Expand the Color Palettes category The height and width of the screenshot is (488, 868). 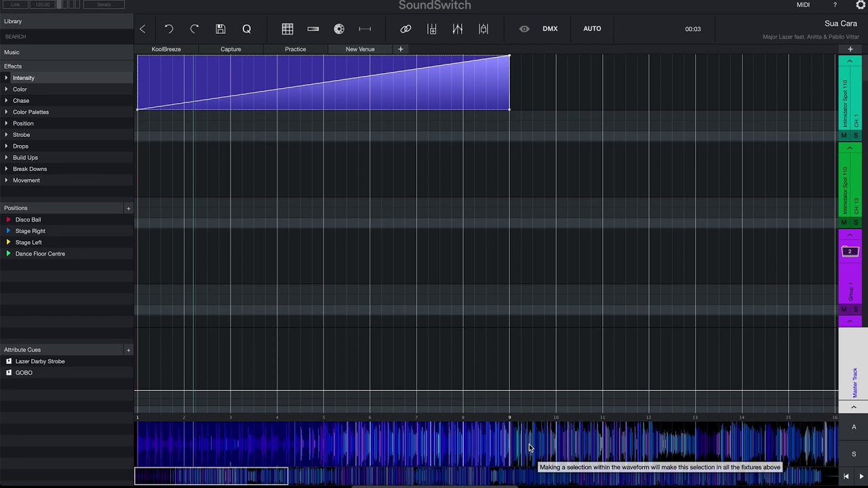tap(6, 112)
